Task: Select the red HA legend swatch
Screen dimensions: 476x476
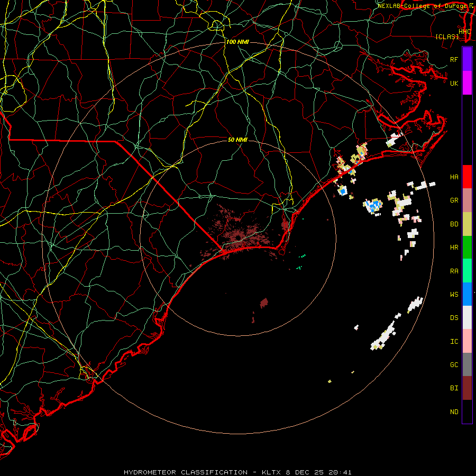Action: click(x=467, y=177)
